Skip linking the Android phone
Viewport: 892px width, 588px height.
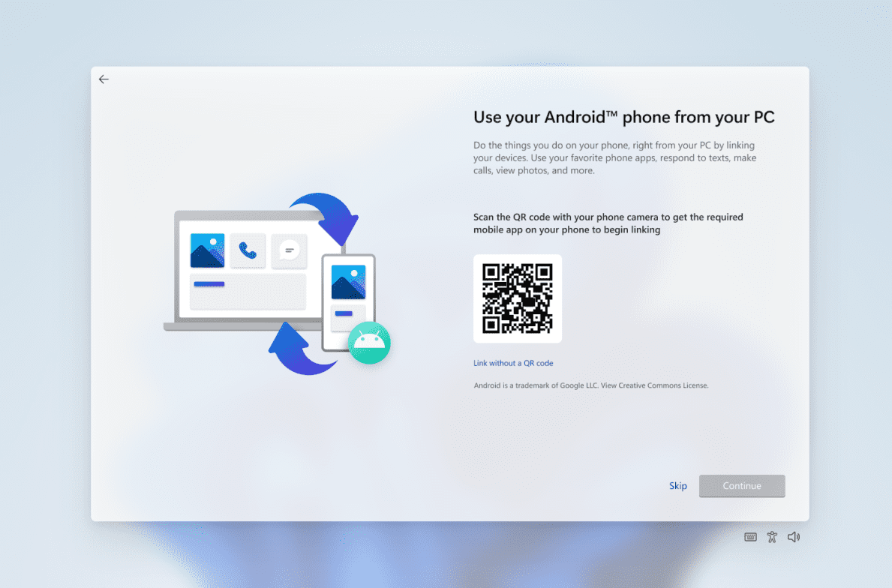click(x=678, y=486)
